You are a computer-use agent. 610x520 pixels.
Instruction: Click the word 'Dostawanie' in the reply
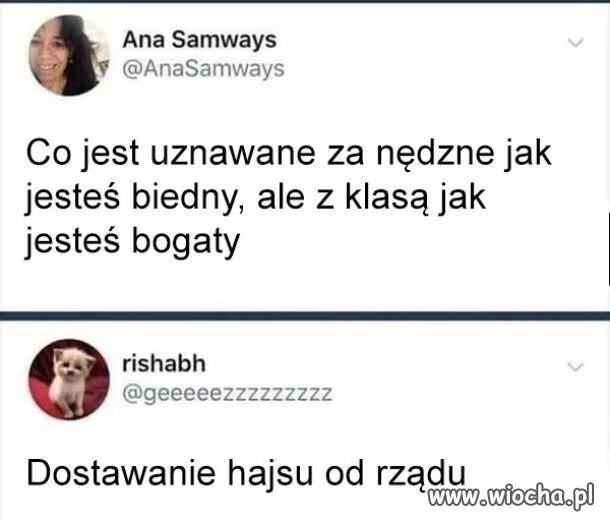[121, 473]
